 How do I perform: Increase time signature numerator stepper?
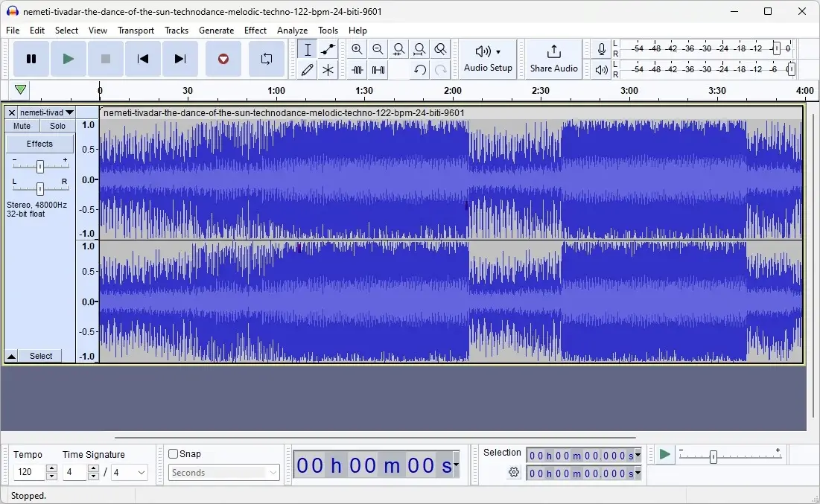tap(92, 468)
